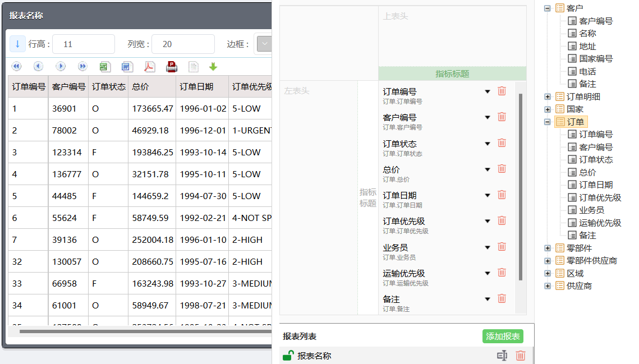Open dropdown for 备注 indicator
Image resolution: width=639 pixels, height=364 pixels.
[488, 299]
